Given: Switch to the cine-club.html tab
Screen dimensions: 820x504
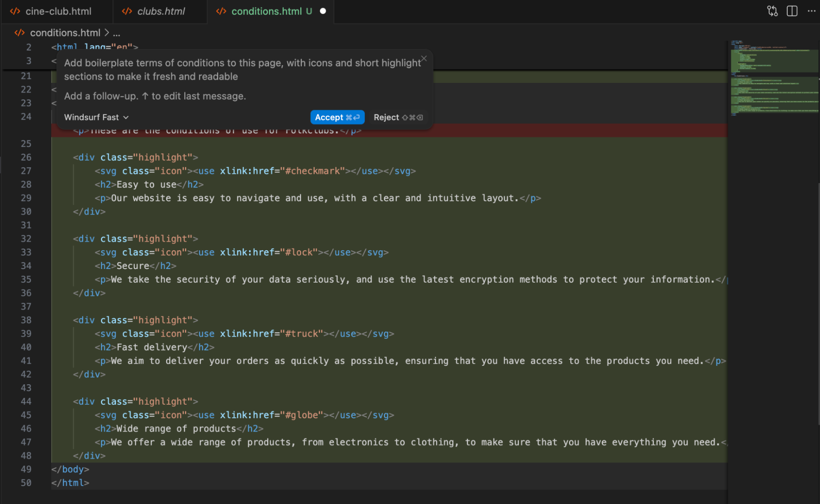Looking at the screenshot, I should (x=57, y=11).
